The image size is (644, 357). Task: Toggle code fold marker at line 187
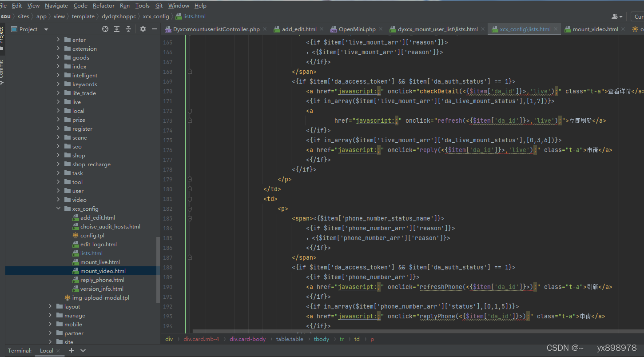190,257
